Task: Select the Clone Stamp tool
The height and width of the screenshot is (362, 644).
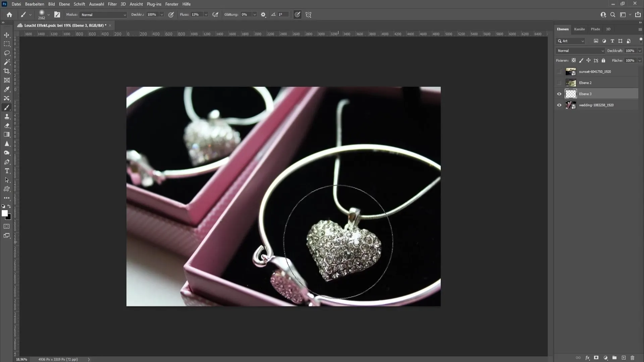Action: tap(7, 117)
